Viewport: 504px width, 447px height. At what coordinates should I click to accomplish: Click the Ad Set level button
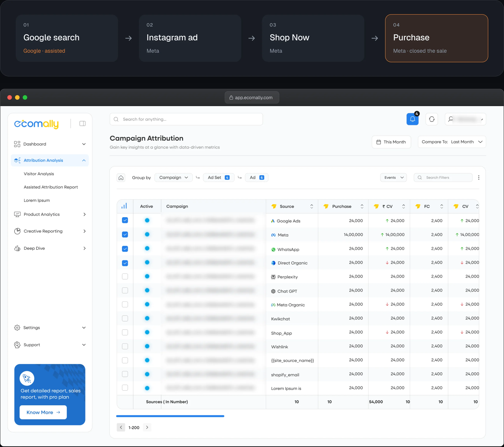(x=218, y=178)
